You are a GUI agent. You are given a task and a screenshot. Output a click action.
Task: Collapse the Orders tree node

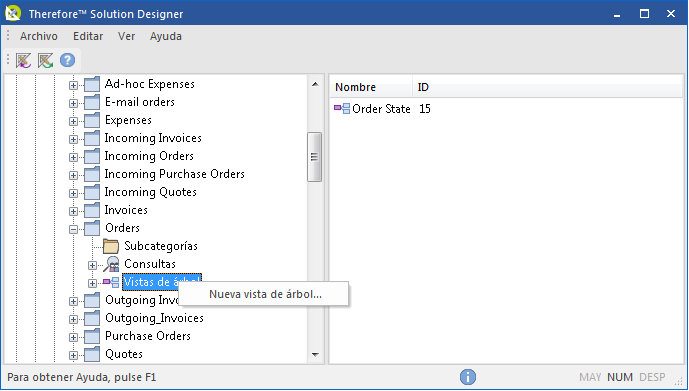[x=73, y=229]
